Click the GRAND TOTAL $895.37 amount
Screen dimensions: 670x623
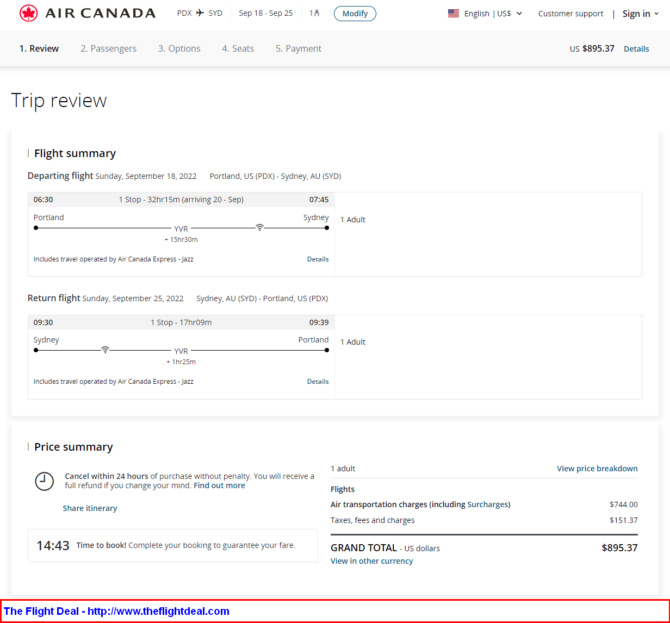[619, 547]
